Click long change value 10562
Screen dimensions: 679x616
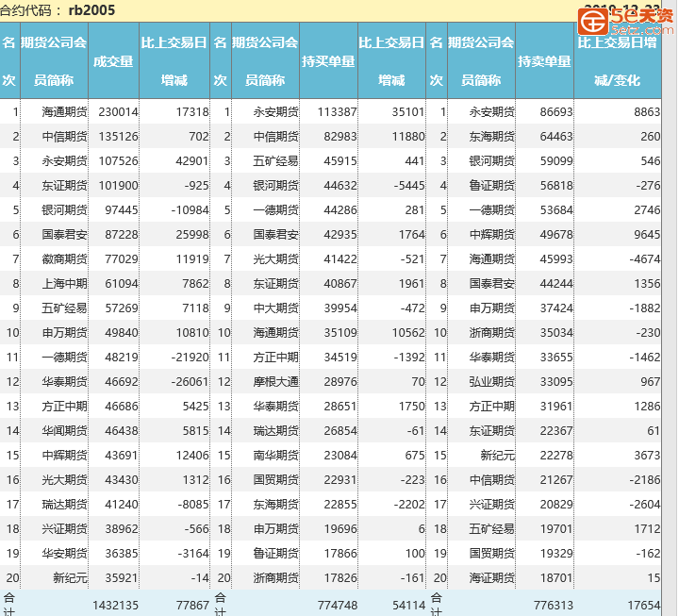[408, 333]
